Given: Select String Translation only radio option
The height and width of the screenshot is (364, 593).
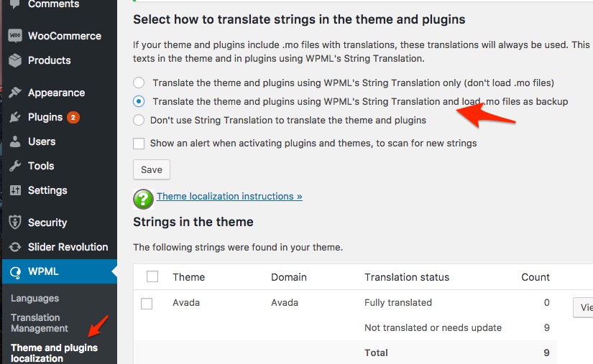Looking at the screenshot, I should tap(139, 83).
